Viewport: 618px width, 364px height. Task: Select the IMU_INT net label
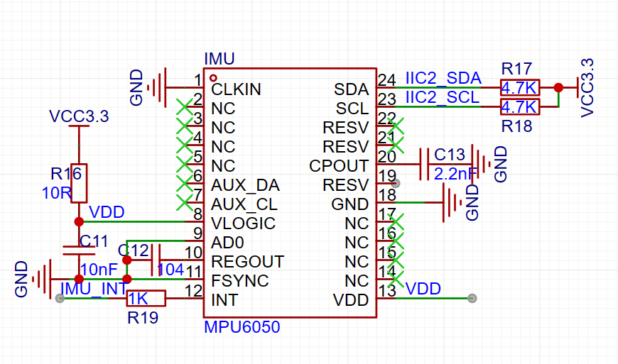point(93,289)
